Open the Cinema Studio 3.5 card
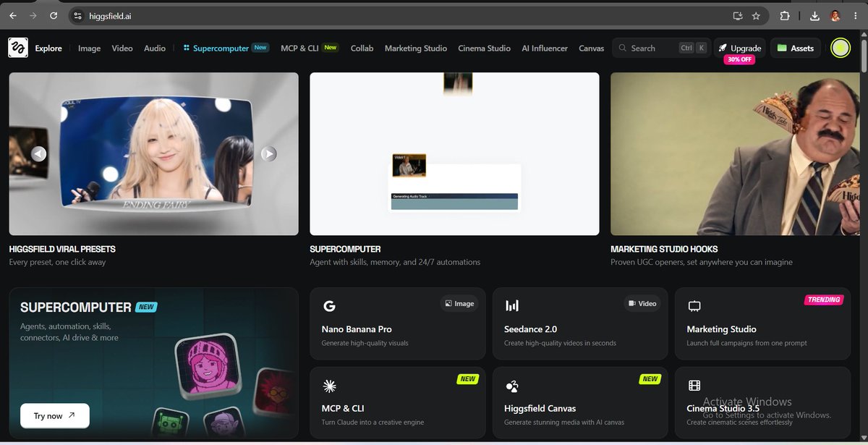This screenshot has height=445, width=868. (762, 402)
